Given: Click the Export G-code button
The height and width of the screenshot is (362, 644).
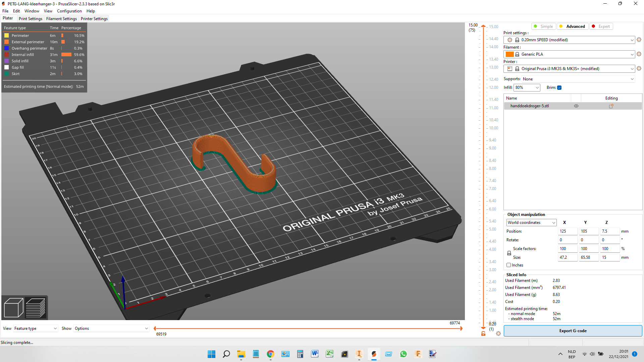Looking at the screenshot, I should [573, 331].
